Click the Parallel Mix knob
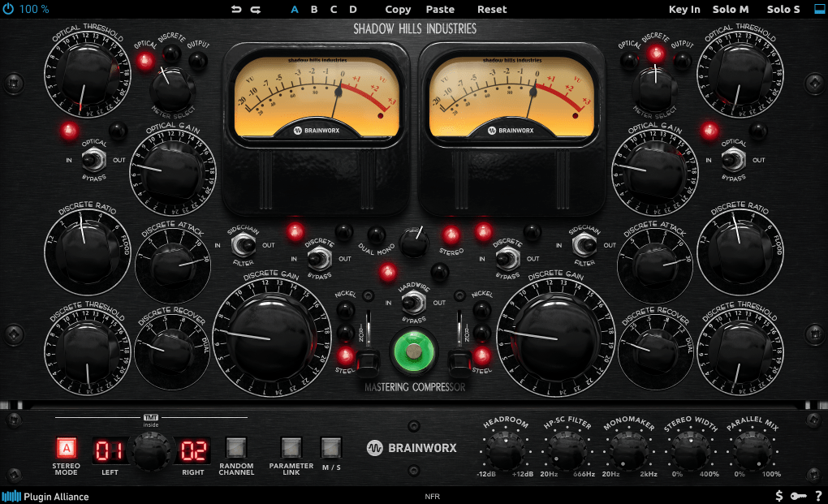 click(x=751, y=449)
